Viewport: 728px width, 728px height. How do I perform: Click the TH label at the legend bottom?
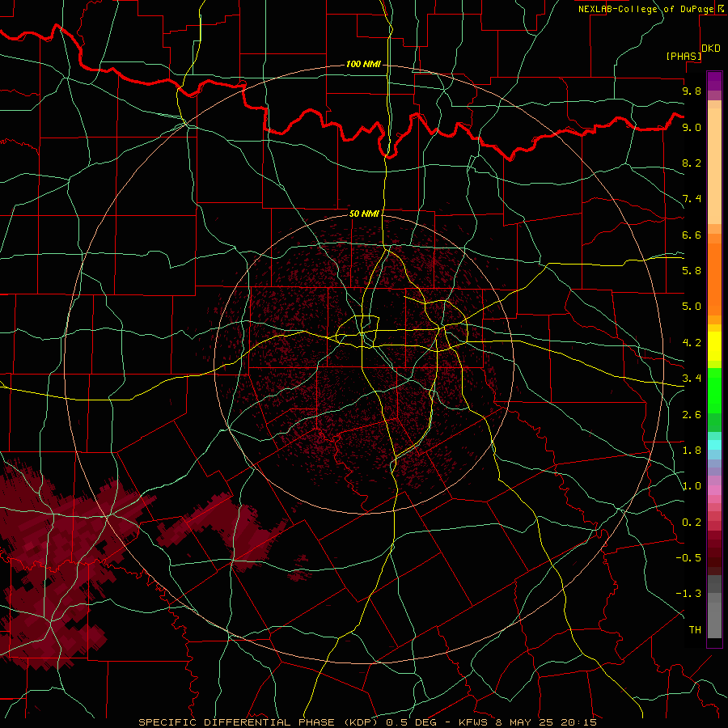695,630
